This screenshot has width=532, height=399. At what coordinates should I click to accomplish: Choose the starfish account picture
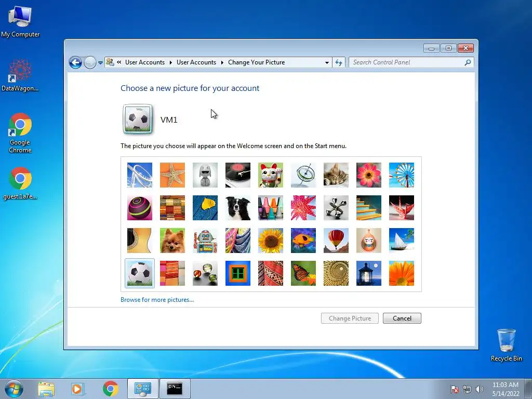(172, 175)
